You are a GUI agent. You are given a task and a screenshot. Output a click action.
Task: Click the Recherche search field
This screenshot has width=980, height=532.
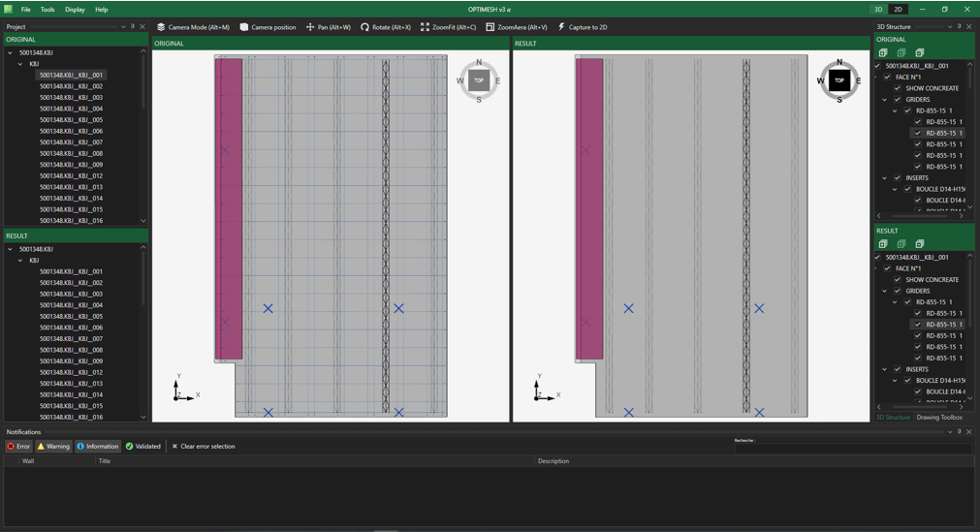click(x=851, y=449)
